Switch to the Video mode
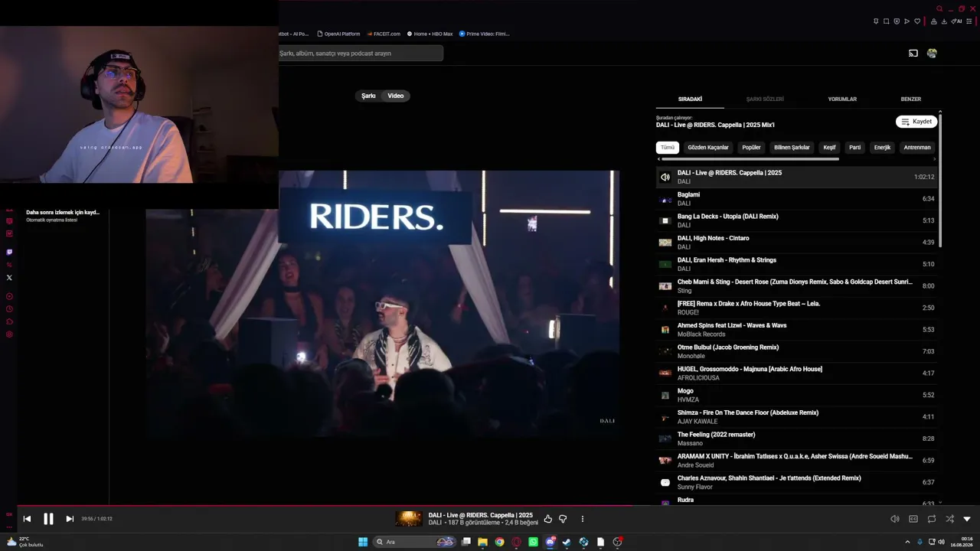This screenshot has width=980, height=551. point(396,96)
